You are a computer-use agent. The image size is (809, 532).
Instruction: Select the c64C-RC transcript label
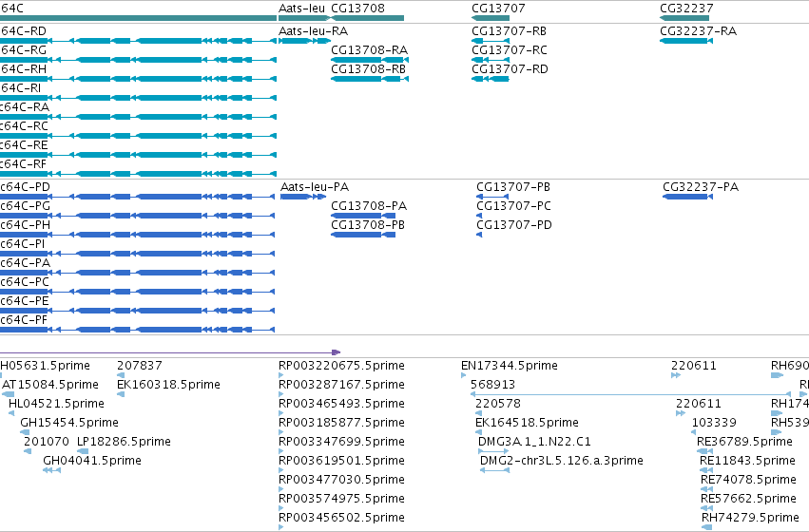[25, 126]
